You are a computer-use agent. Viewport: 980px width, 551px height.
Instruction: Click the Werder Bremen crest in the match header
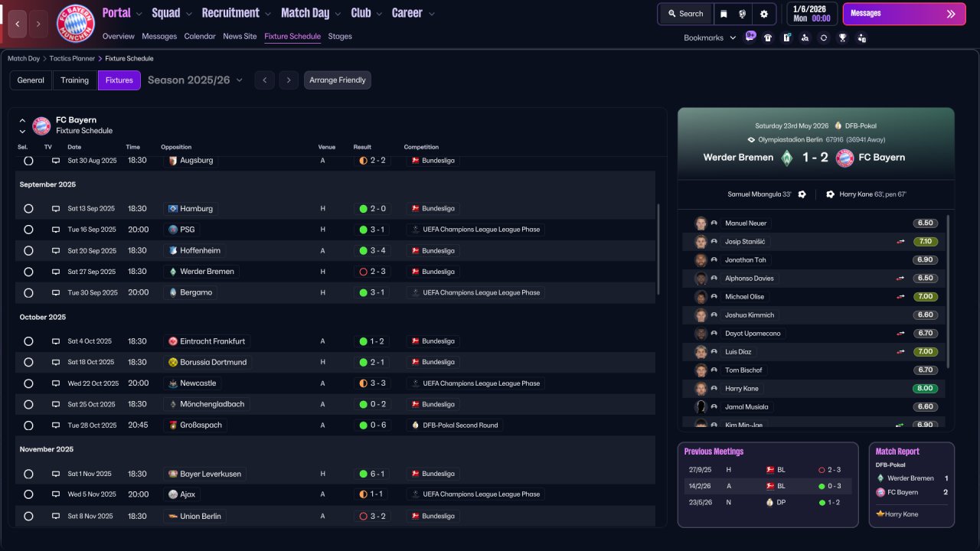(786, 158)
